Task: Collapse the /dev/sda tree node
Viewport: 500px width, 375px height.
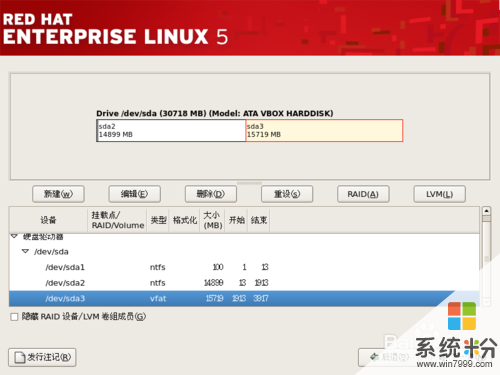Action: (x=25, y=251)
